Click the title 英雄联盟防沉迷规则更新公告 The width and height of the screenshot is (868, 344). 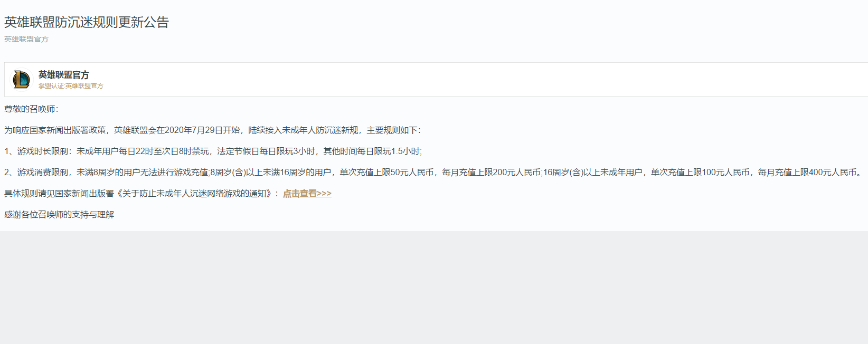pyautogui.click(x=87, y=22)
